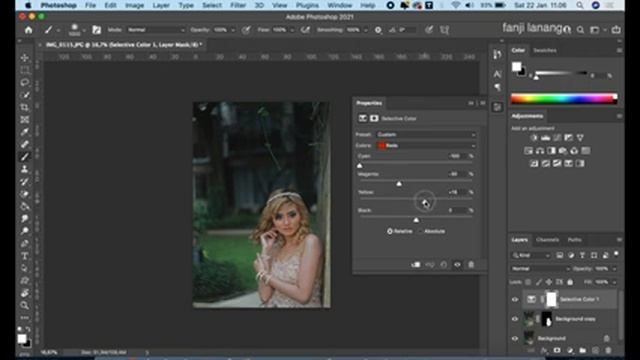Add a Color Balance adjustment
640x360 pixels.
pos(540,151)
